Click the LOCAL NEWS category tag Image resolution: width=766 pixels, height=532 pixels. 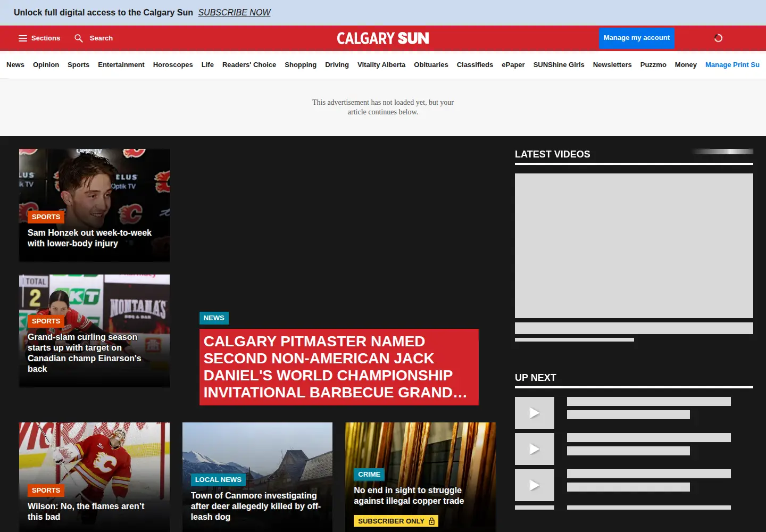(218, 480)
